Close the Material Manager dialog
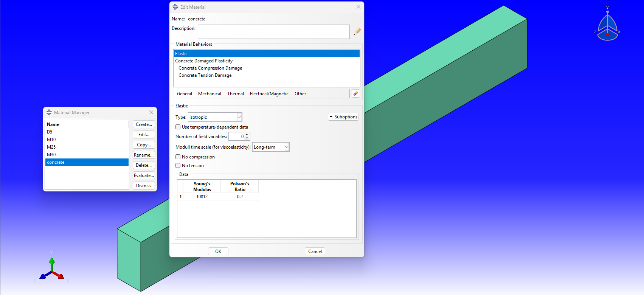This screenshot has width=644, height=295. coord(151,112)
